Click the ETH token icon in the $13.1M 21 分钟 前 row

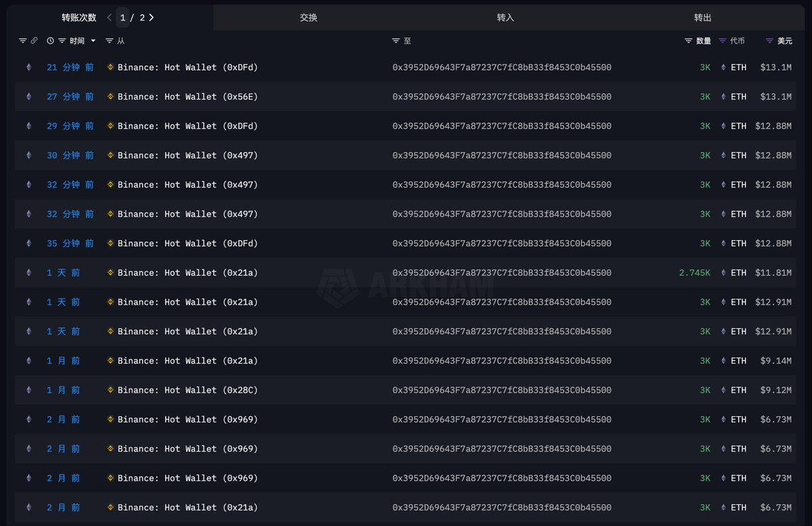tap(723, 68)
